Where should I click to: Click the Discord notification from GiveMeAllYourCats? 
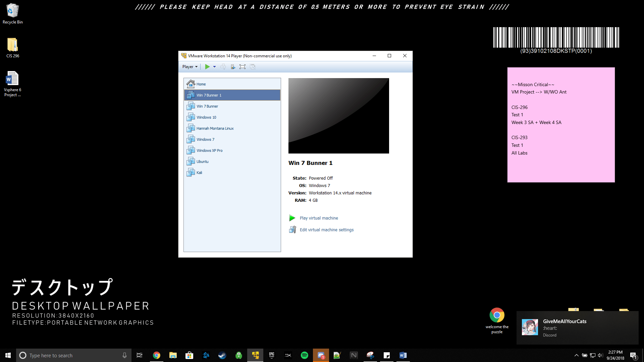tap(577, 327)
